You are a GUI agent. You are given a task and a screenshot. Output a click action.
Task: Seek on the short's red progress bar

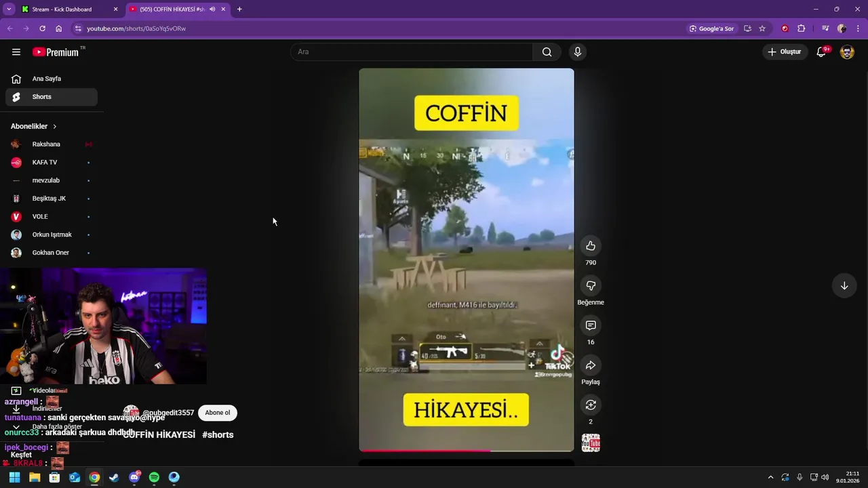click(467, 451)
